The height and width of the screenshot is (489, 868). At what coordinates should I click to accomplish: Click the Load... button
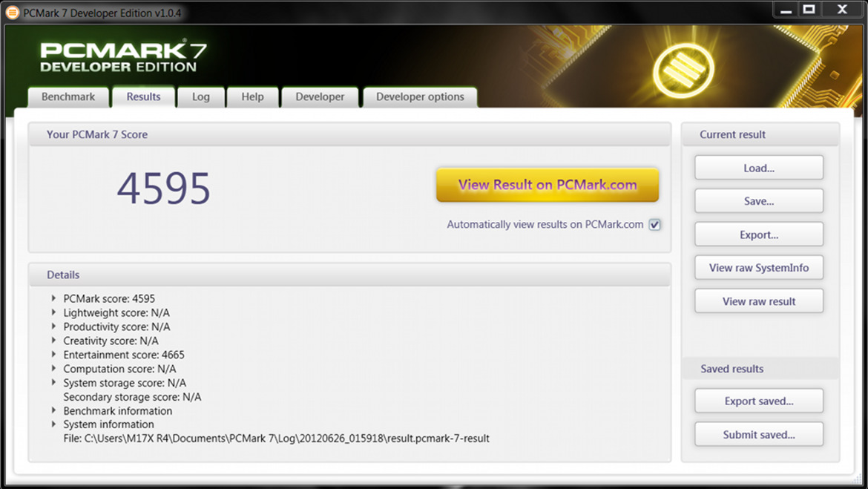[x=759, y=168]
